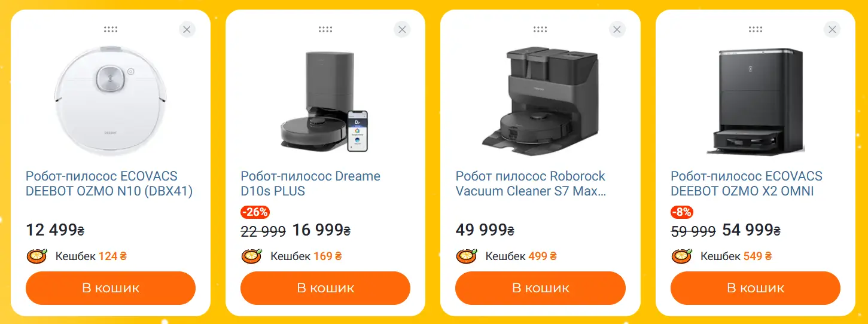Viewport: 868px width, 324px height.
Task: Click the drag dots on the Dreame D10s card
Action: coord(325,29)
